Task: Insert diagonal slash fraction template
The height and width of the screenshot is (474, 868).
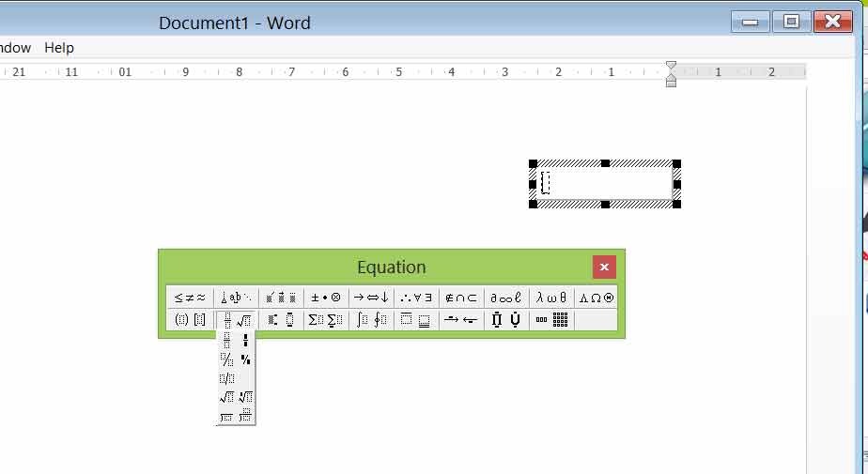Action: 226,359
